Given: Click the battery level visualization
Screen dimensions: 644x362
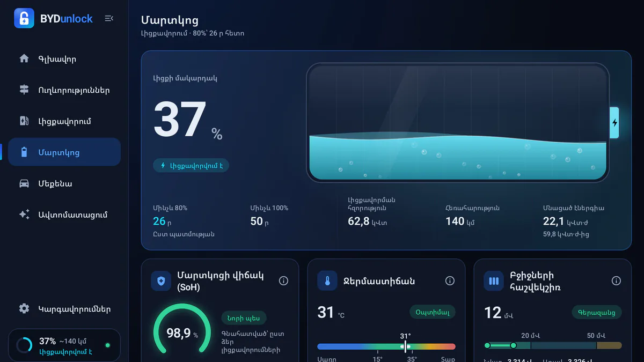Looking at the screenshot, I should (458, 123).
